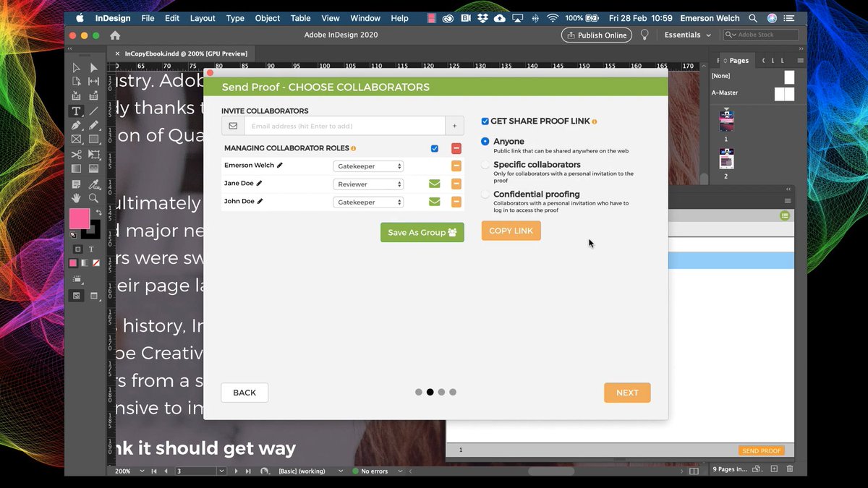Image resolution: width=868 pixels, height=488 pixels.
Task: Click green envelope icon for Jane Doe
Action: pos(434,184)
